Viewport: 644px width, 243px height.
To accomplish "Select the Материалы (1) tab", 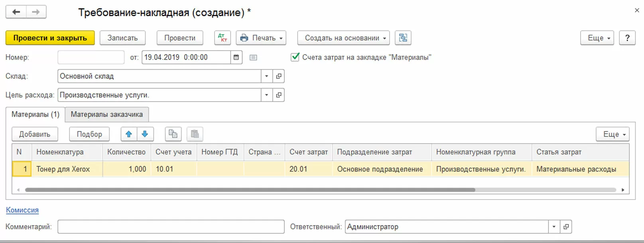I will pos(35,114).
